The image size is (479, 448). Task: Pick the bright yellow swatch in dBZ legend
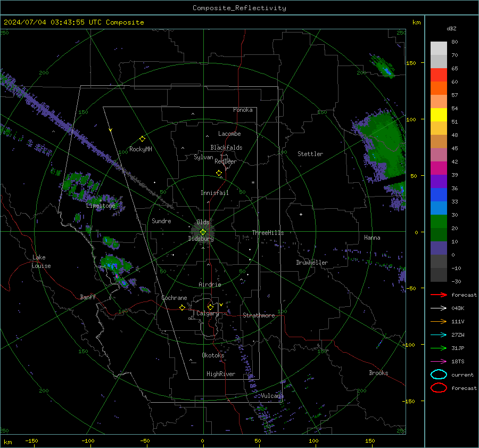[439, 115]
